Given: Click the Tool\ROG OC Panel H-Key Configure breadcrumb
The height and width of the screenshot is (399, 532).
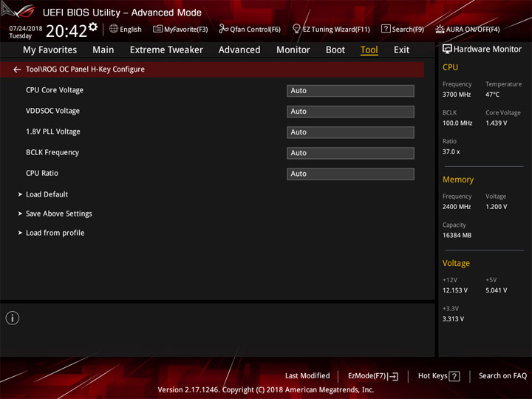Looking at the screenshot, I should click(85, 69).
